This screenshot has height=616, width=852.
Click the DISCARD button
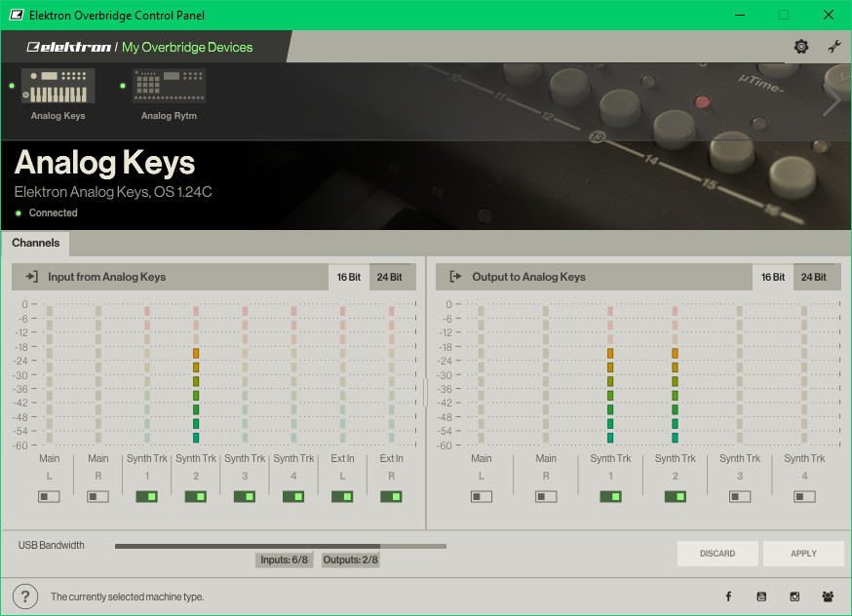tap(717, 554)
